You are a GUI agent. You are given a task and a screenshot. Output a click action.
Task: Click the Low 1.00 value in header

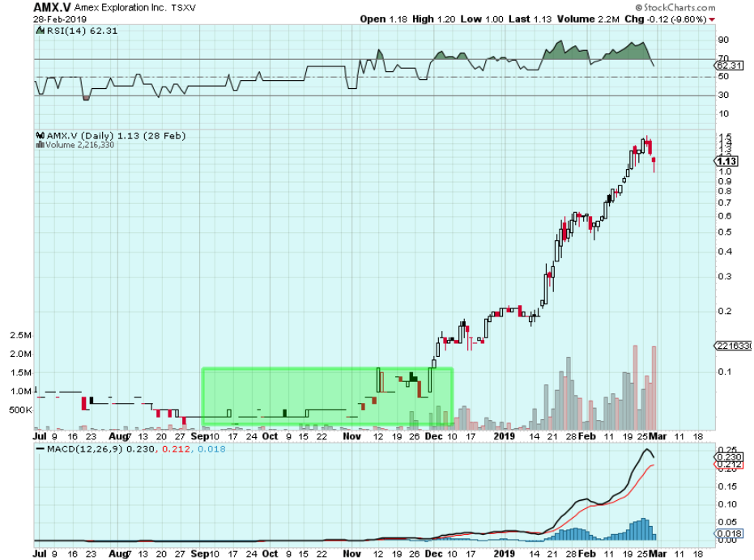click(x=482, y=19)
